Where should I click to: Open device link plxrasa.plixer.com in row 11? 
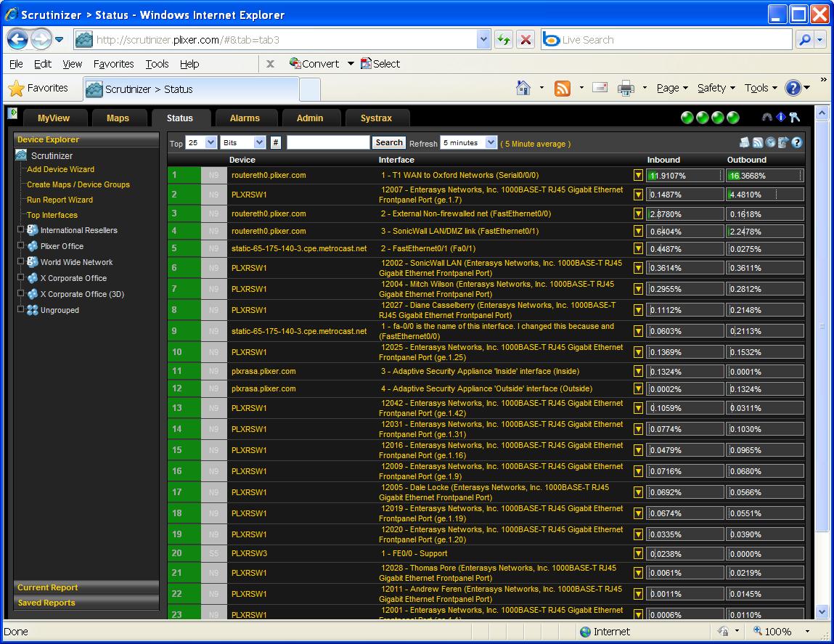point(263,372)
